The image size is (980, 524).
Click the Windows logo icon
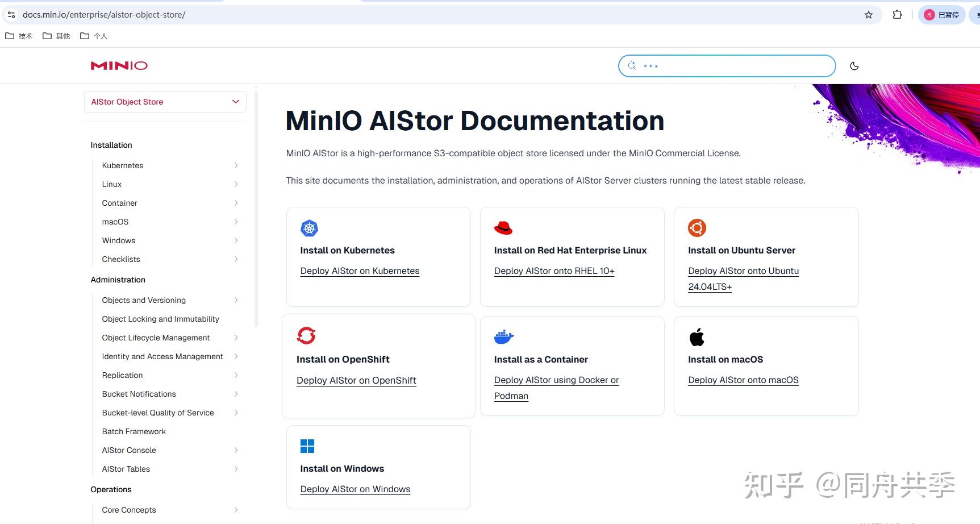(307, 446)
